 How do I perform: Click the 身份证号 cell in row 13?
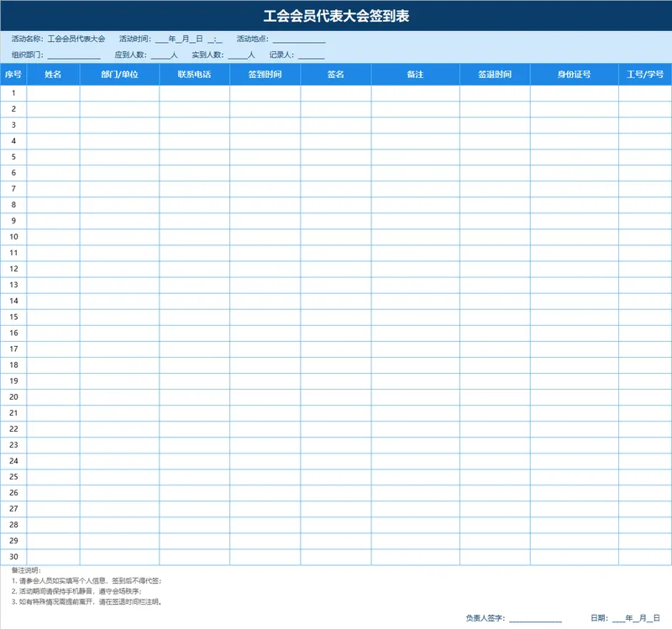pos(575,285)
